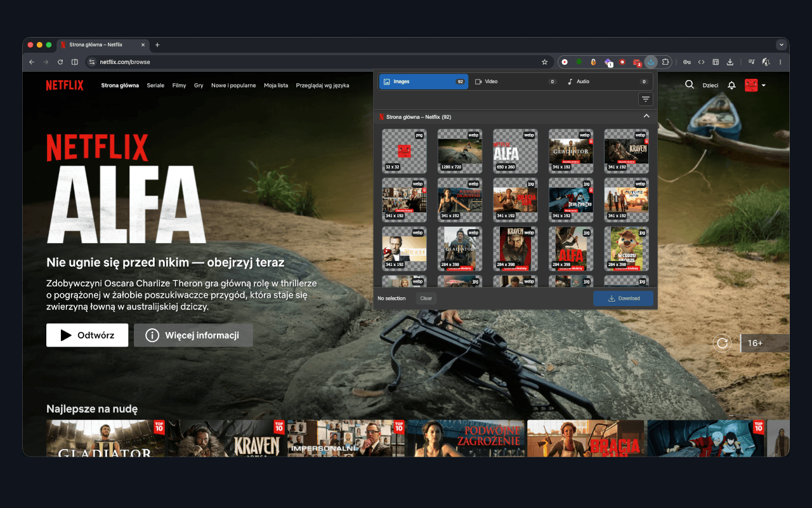
Task: Open the Dzieci kids profile link
Action: 710,85
